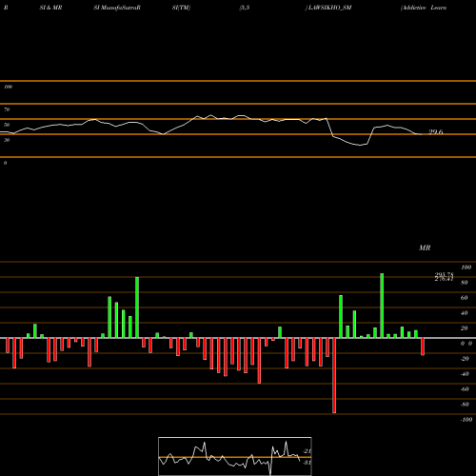Click the 'SI MunafaSutraR' header label
Screen dimensions: 476x476
[117, 8]
